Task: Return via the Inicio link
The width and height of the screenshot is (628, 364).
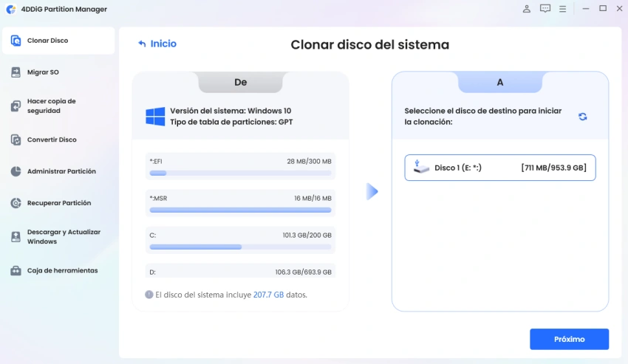Action: tap(163, 44)
